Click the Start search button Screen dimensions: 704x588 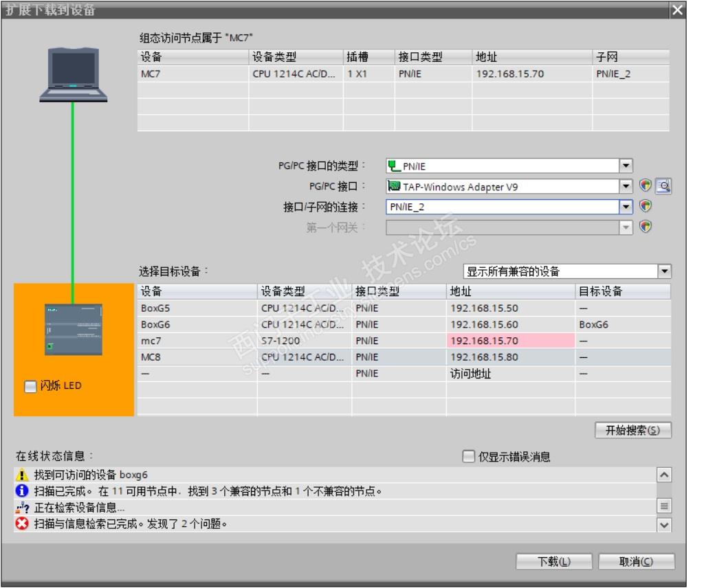633,430
